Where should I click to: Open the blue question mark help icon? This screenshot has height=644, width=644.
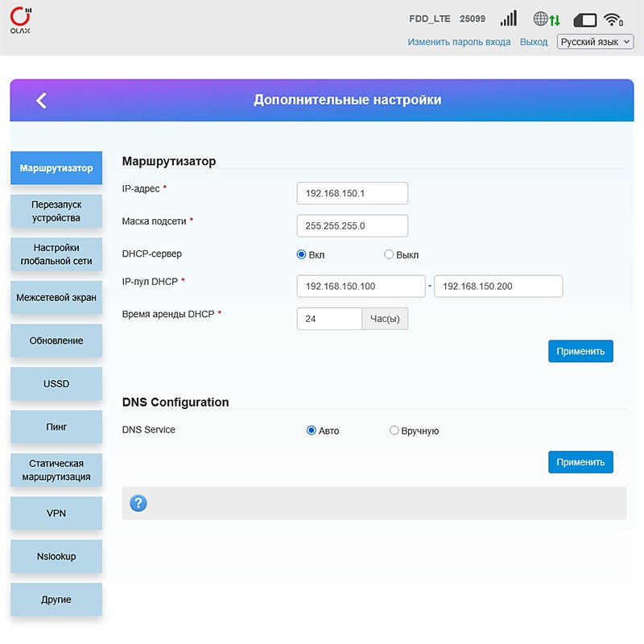138,503
